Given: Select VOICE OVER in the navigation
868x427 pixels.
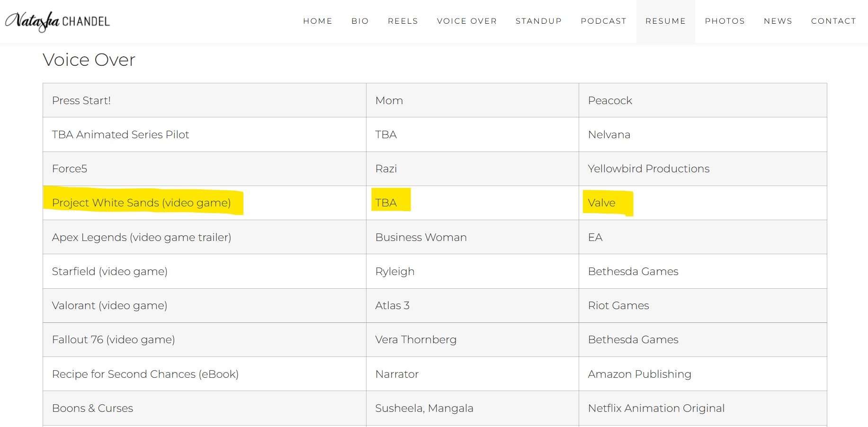Looking at the screenshot, I should pos(466,21).
